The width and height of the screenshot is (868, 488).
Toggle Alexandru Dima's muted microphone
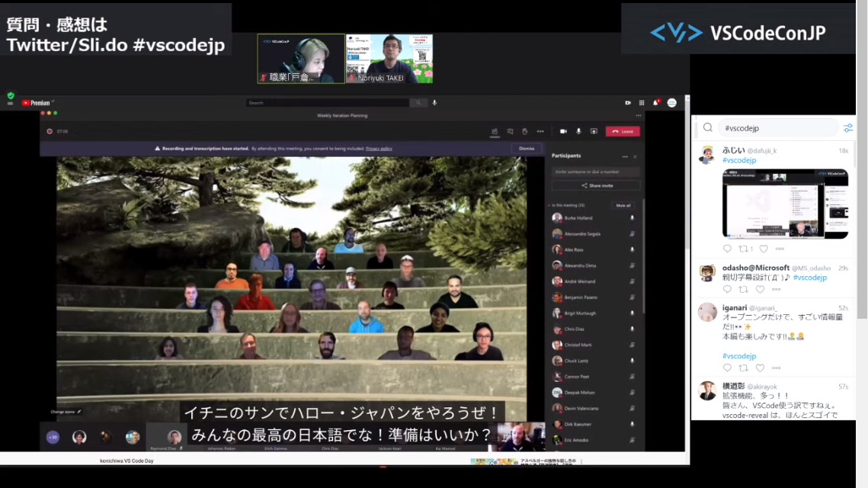(633, 266)
